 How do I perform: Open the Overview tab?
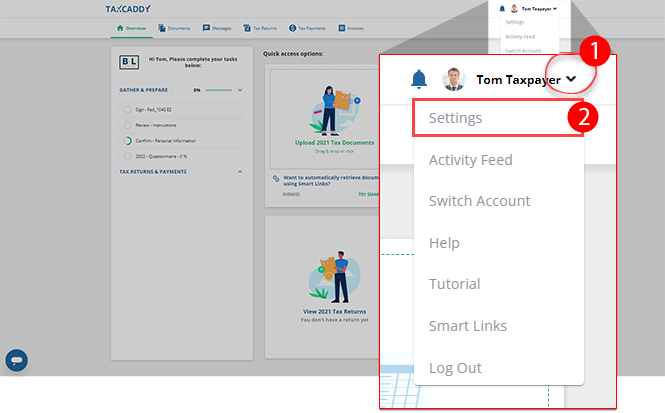pos(131,28)
